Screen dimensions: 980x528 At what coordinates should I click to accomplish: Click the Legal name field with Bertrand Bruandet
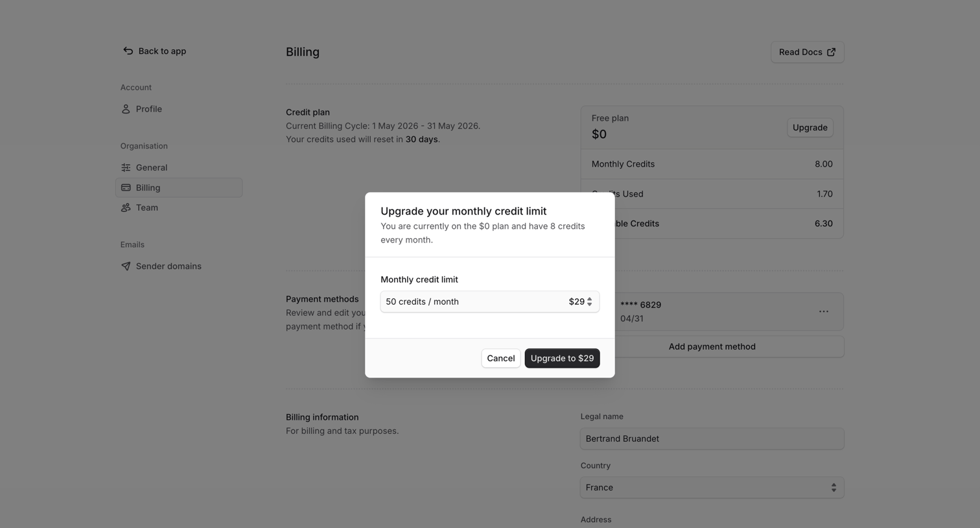pos(712,438)
